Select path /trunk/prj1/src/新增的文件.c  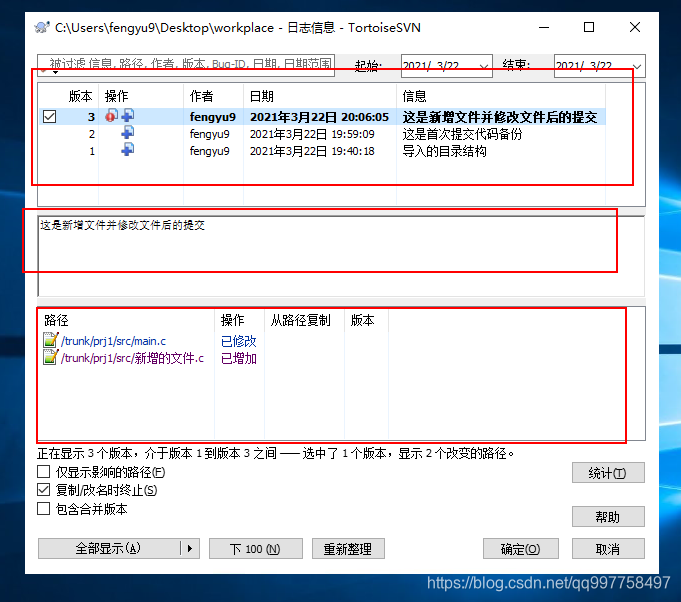point(132,358)
